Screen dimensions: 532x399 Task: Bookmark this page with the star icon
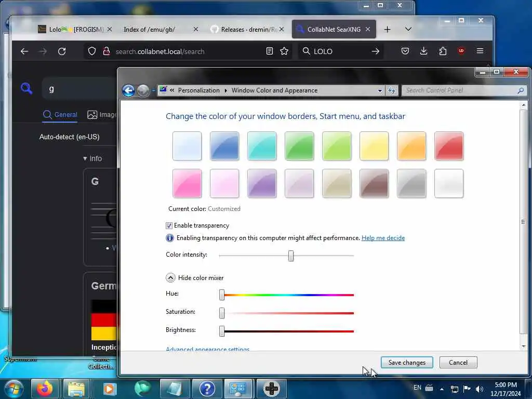(x=284, y=51)
